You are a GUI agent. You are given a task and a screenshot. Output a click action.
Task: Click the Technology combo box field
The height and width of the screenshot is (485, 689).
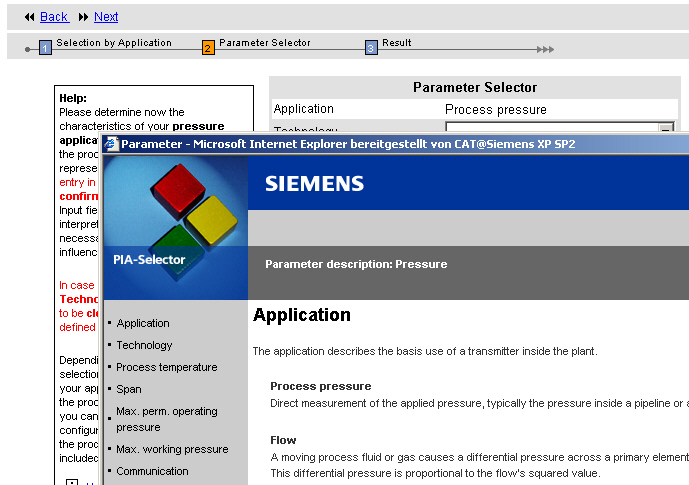pyautogui.click(x=550, y=128)
